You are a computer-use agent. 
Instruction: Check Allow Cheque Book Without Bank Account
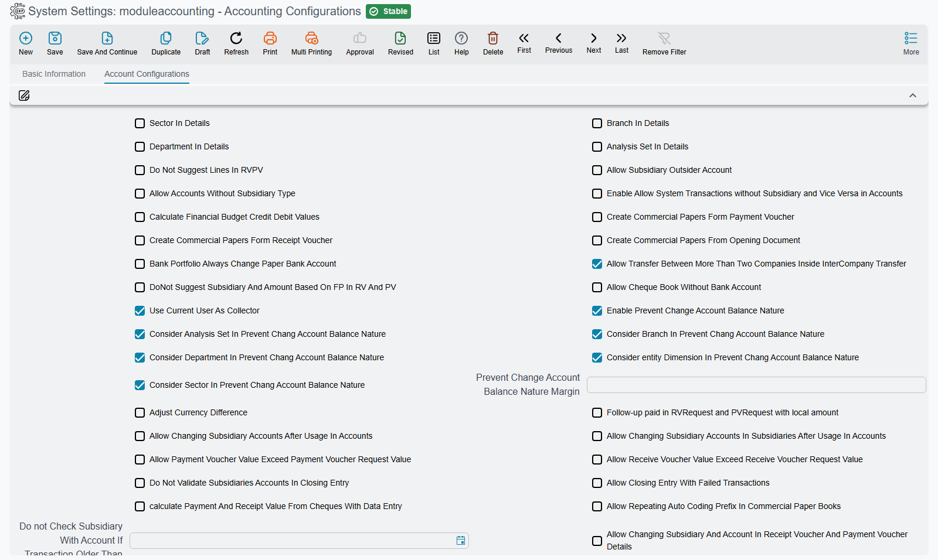coord(597,287)
